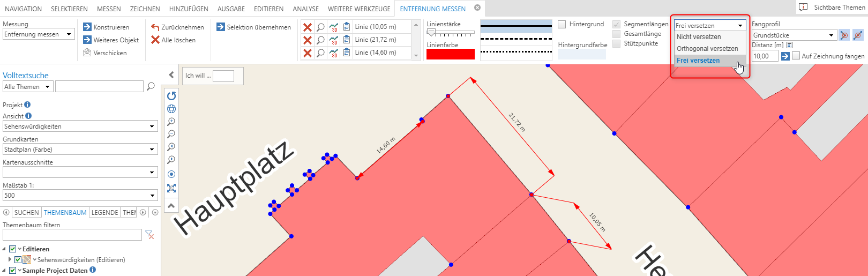Open the NAVIGATION menu tab
Screen dimensions: 868x276
pos(23,9)
